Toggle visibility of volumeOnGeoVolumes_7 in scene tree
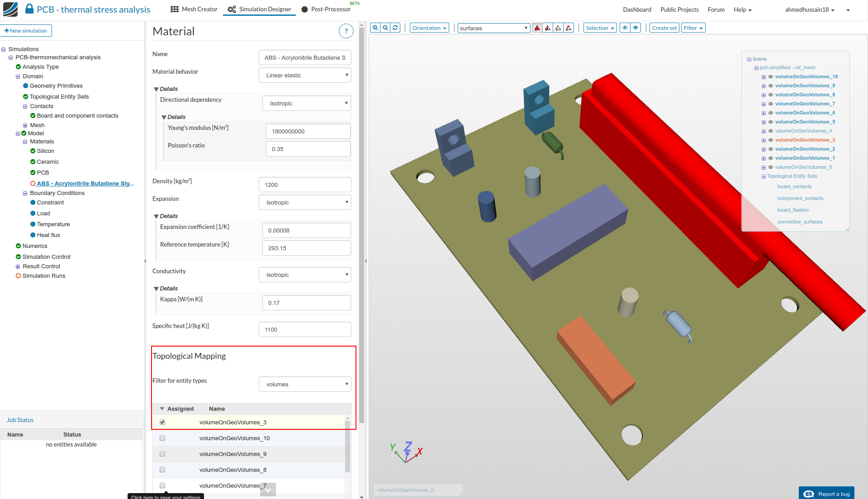The image size is (868, 499). (771, 104)
